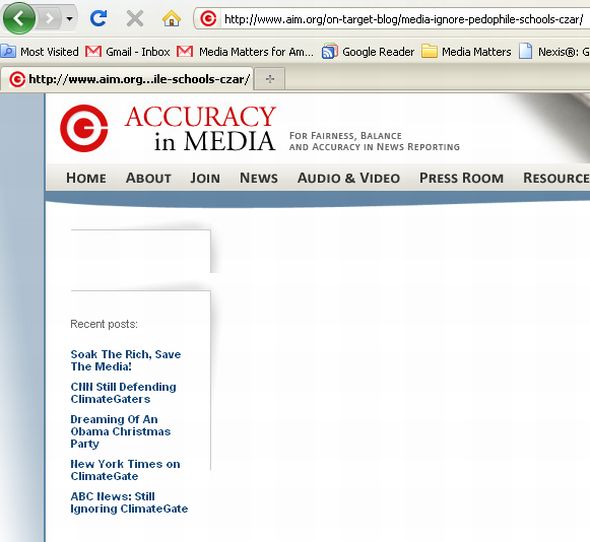Viewport: 590px width, 542px height.
Task: Open the Join navigation menu item
Action: point(205,178)
